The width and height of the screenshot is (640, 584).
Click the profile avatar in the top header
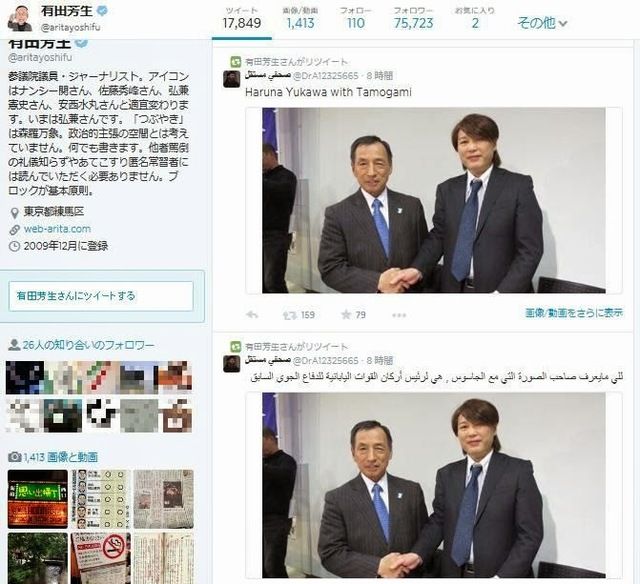[x=20, y=18]
